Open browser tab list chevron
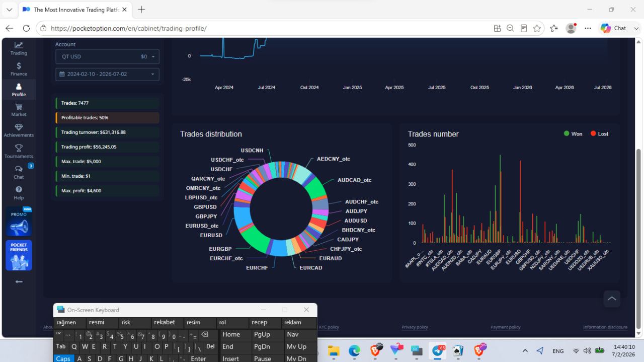 (9, 10)
